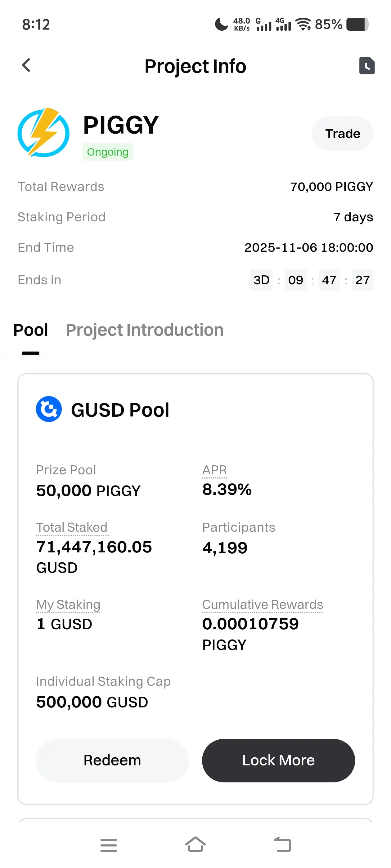Show the APR tooltip explanation

(214, 470)
